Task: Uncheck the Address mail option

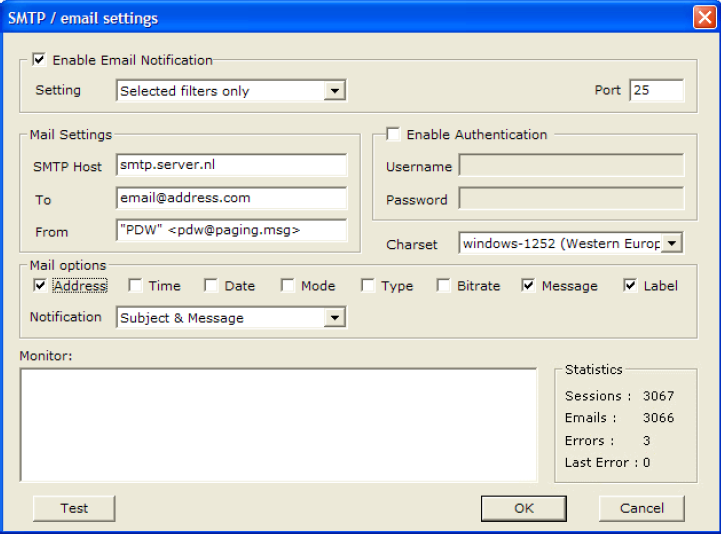Action: [x=39, y=286]
